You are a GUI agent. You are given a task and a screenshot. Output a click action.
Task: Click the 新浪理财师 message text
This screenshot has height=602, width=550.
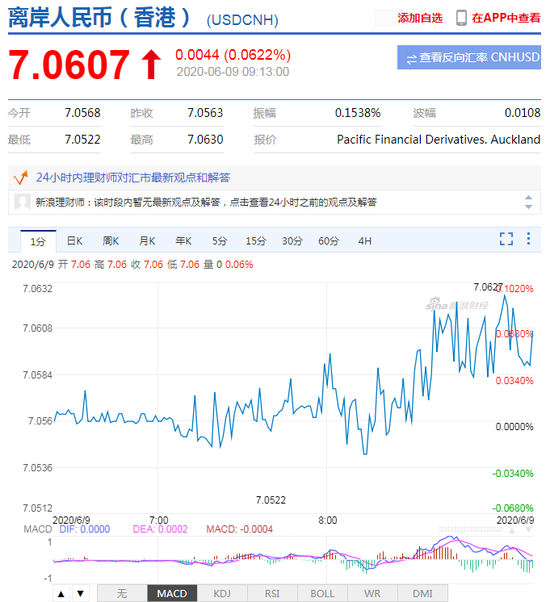pyautogui.click(x=206, y=202)
